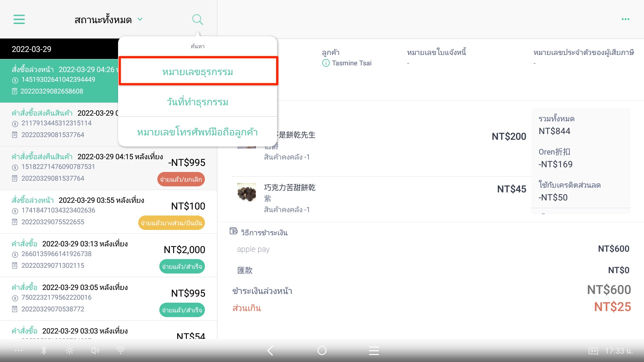Expand the สถานะทั้งหมด status filter dropdown
644x362 pixels.
pyautogui.click(x=108, y=20)
